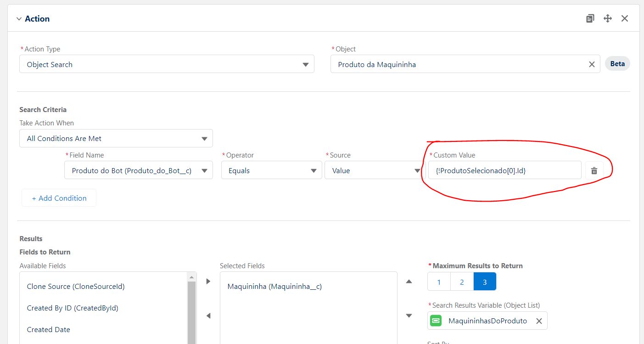Move selected field down in order
Viewport: 644px width, 344px height.
[409, 316]
